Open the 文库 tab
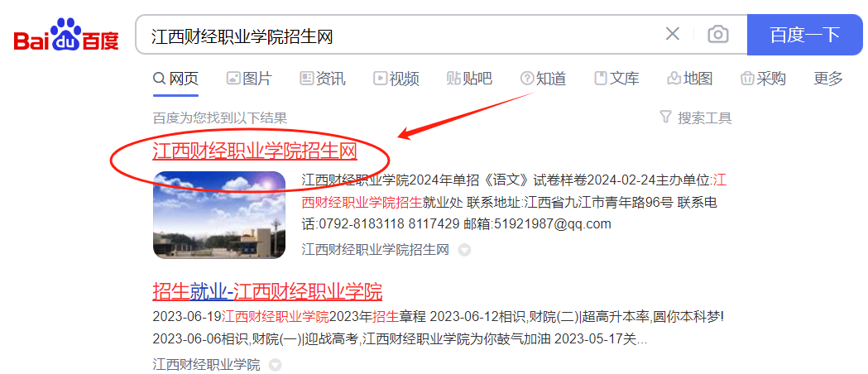 tap(616, 79)
